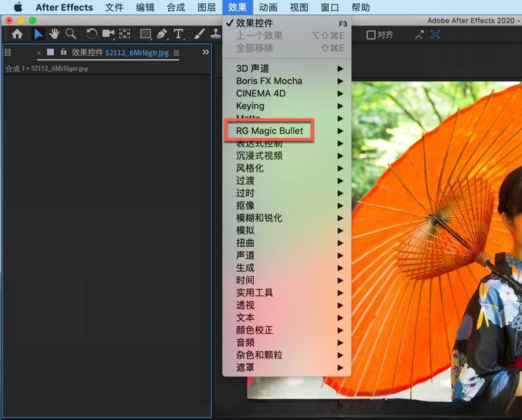The width and height of the screenshot is (522, 420).
Task: Select the Rotation tool
Action: (x=92, y=34)
